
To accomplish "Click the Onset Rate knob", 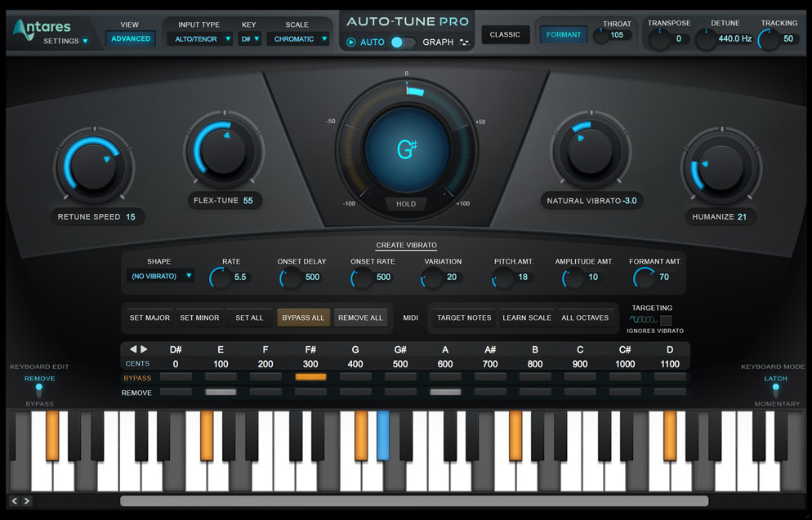I will 362,278.
